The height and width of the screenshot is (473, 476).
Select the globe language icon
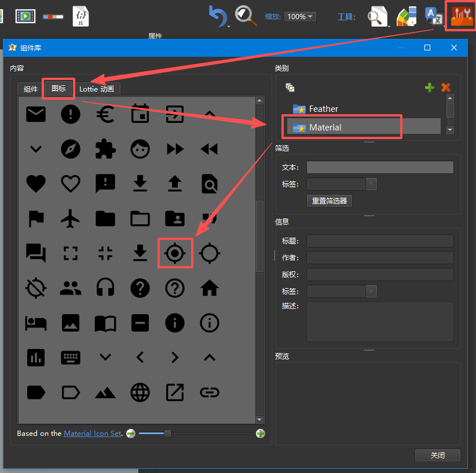140,392
